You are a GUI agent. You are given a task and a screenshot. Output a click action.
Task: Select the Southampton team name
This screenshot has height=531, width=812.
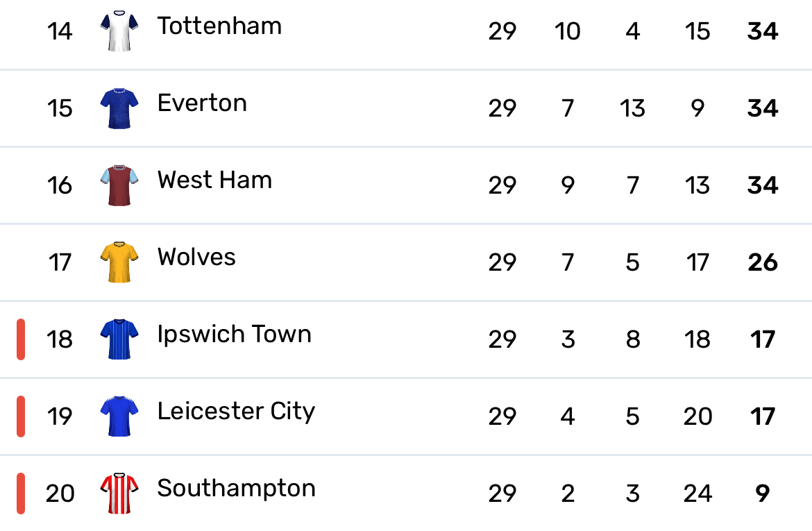(x=236, y=489)
